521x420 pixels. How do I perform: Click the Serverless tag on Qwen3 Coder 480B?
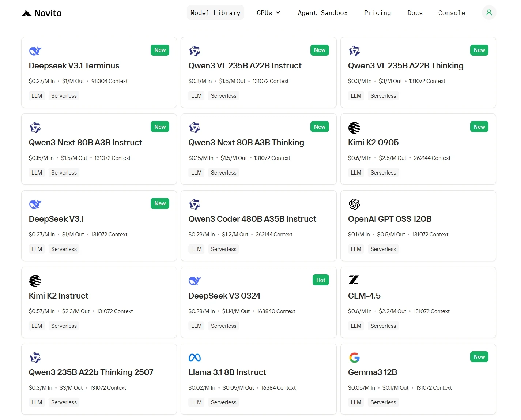(223, 249)
